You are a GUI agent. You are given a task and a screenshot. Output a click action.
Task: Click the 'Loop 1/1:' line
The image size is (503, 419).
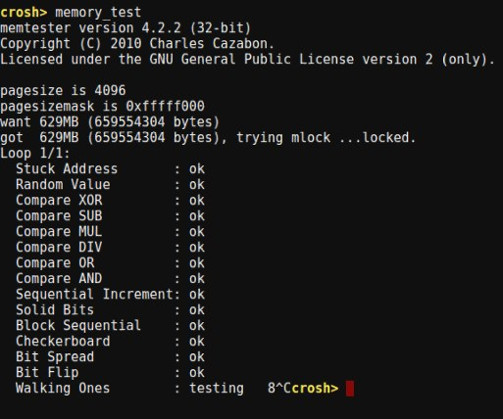click(x=35, y=153)
